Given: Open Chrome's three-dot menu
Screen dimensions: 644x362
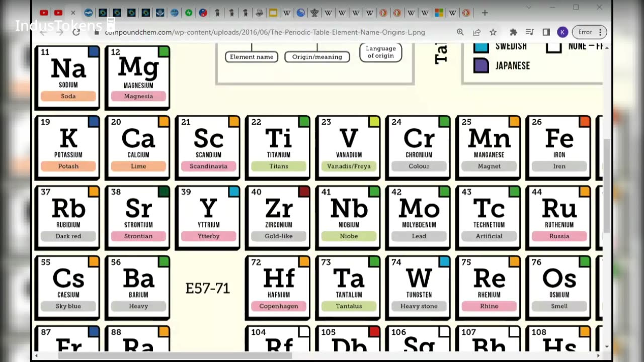Looking at the screenshot, I should click(600, 32).
